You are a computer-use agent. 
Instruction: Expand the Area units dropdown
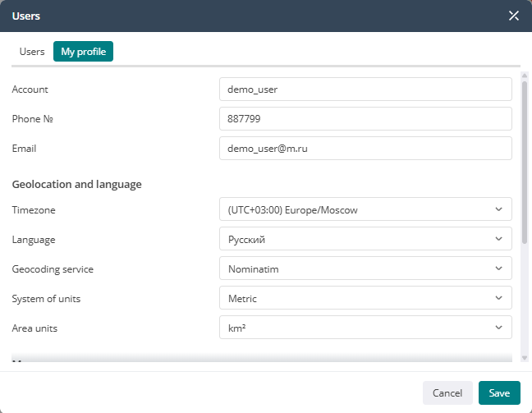[x=365, y=328]
